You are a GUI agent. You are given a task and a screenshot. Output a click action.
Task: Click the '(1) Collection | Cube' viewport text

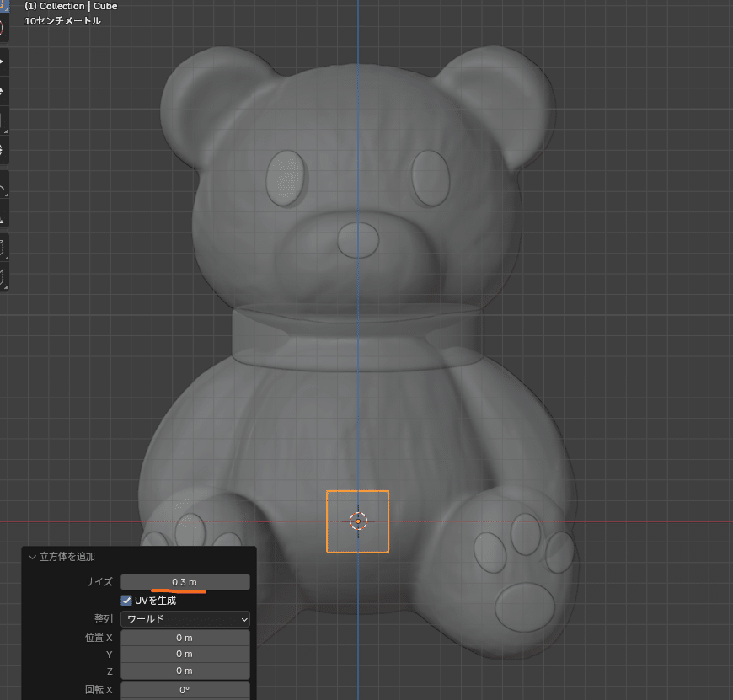tap(71, 6)
